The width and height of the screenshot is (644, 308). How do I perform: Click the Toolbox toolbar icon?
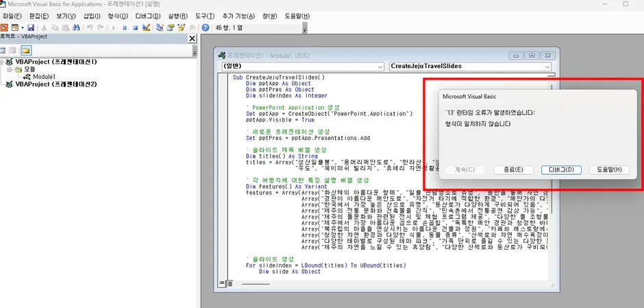click(x=192, y=27)
